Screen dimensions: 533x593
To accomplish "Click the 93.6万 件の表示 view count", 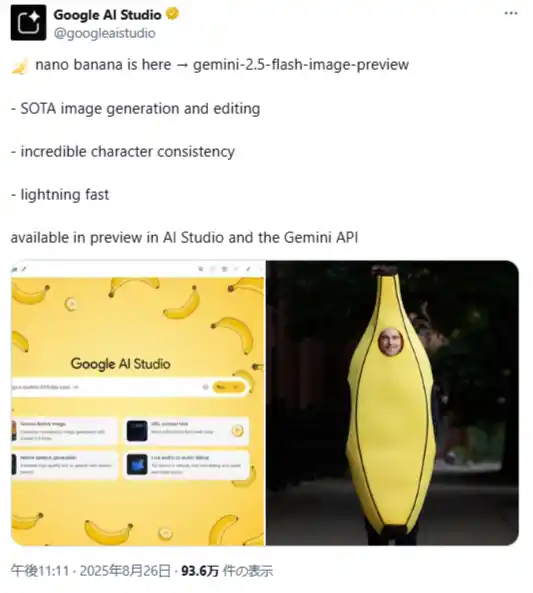I will (x=227, y=571).
